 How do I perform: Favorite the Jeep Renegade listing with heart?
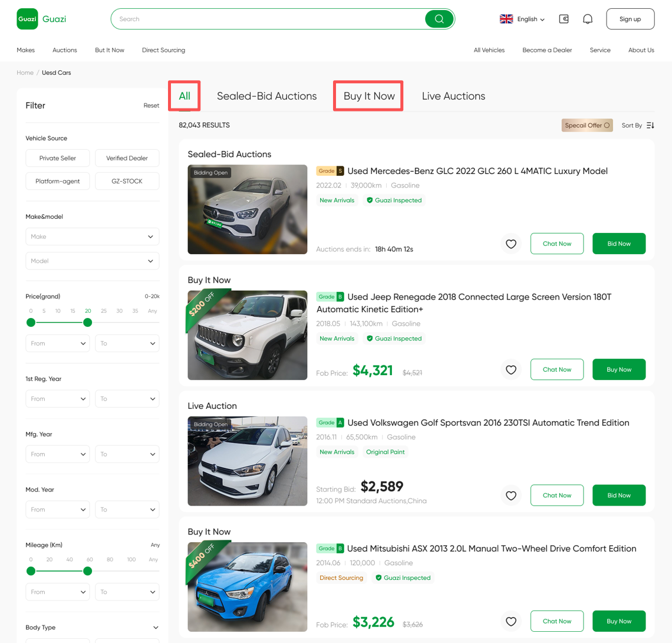click(x=510, y=369)
